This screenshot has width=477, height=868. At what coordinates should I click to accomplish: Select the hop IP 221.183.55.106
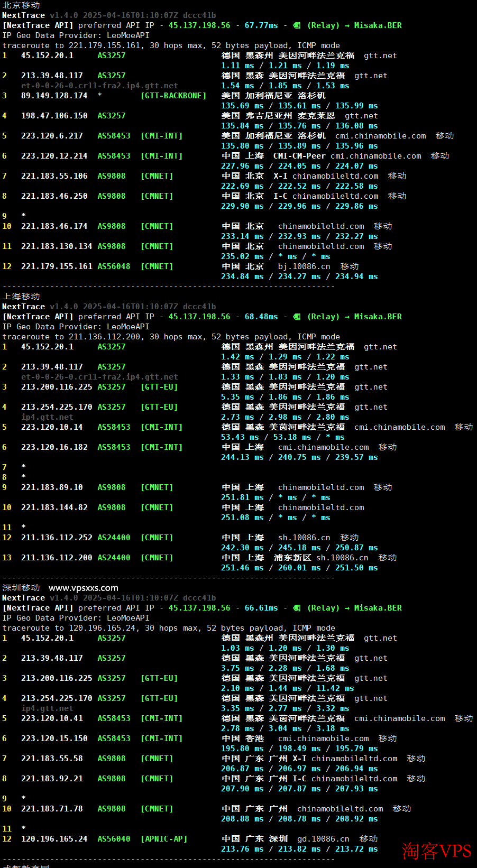[54, 176]
